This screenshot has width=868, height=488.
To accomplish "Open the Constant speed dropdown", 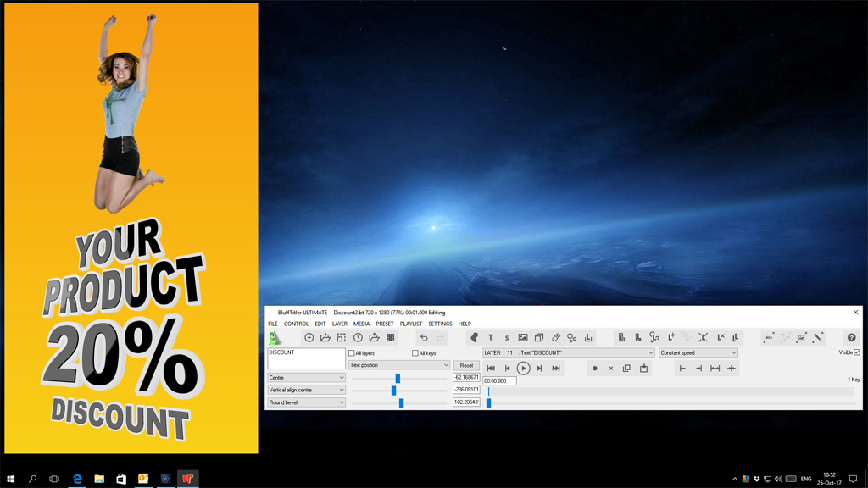I will [x=698, y=352].
